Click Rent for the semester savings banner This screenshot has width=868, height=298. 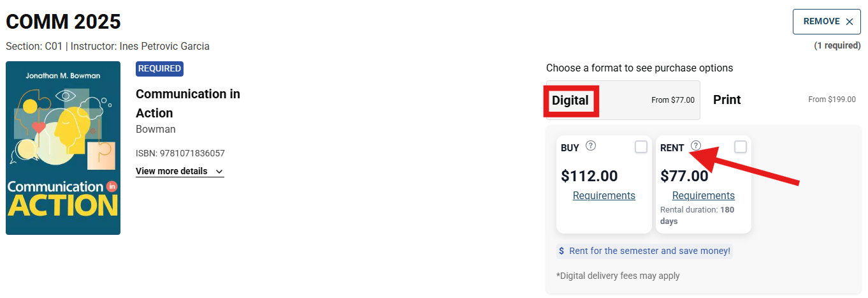pos(644,251)
